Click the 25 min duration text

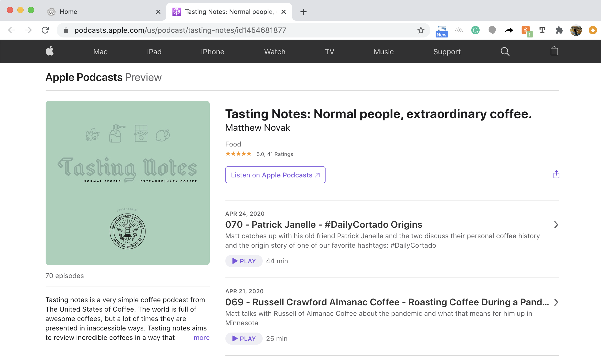[277, 339]
